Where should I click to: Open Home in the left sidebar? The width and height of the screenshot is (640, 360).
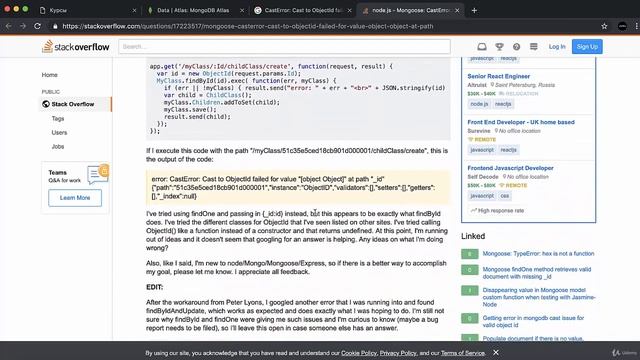(x=49, y=75)
